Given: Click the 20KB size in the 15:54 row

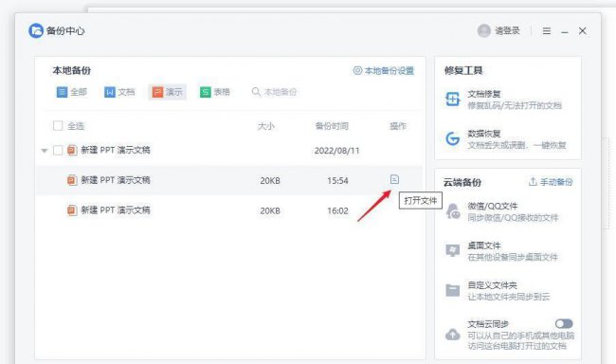Looking at the screenshot, I should coord(270,181).
